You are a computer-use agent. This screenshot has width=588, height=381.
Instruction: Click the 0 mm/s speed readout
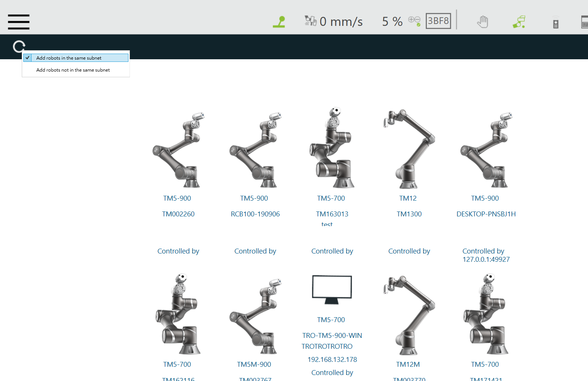click(341, 22)
